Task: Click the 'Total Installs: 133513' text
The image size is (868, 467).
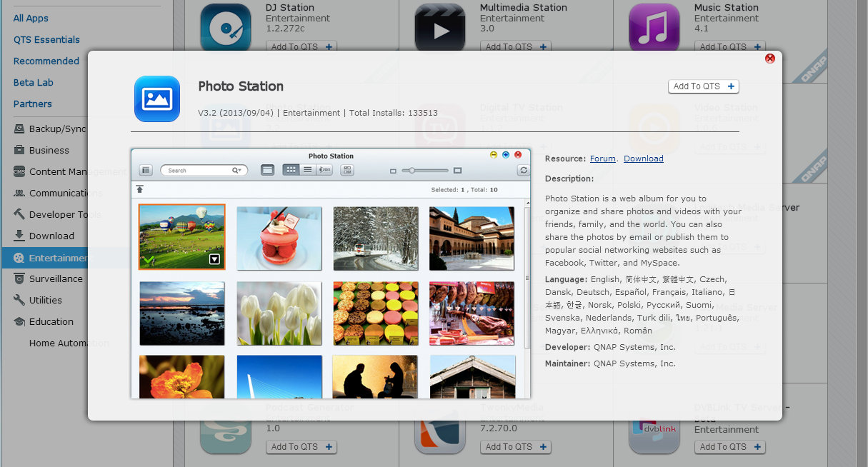Action: (x=394, y=113)
